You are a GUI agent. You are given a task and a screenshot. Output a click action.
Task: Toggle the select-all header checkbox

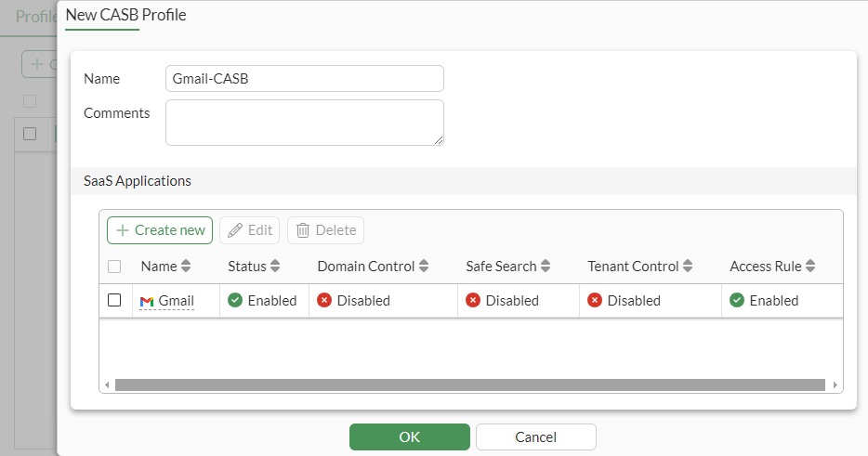pos(114,267)
